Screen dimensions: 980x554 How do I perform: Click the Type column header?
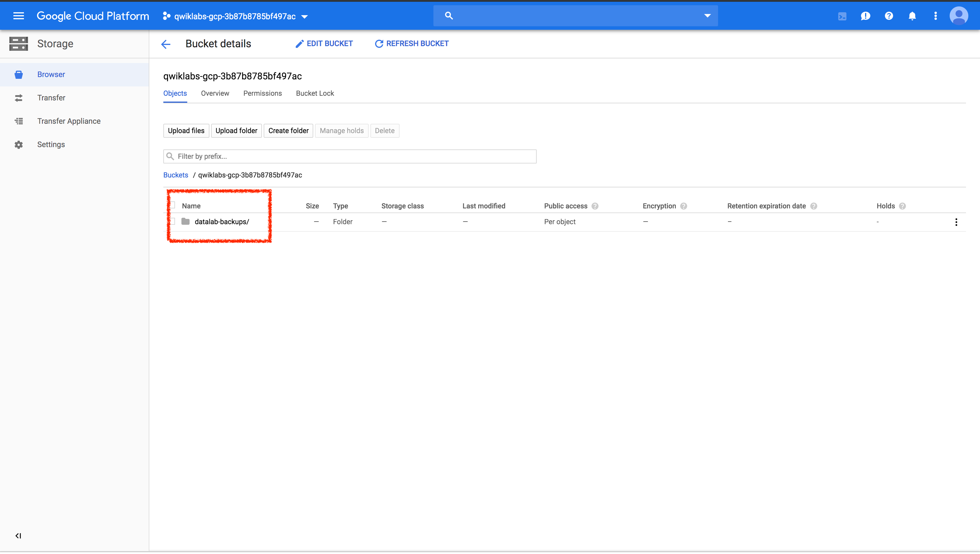(x=340, y=206)
